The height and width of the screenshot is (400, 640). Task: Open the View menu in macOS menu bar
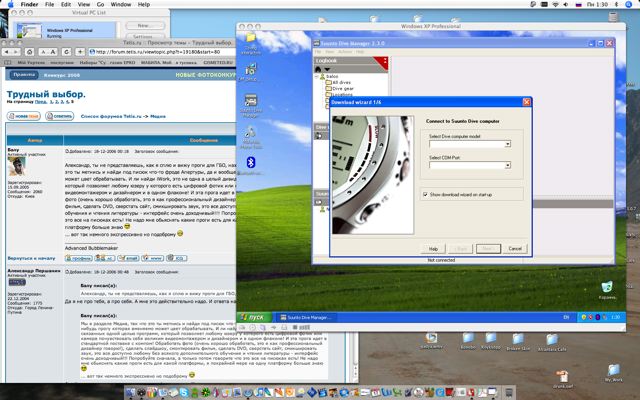click(x=84, y=4)
